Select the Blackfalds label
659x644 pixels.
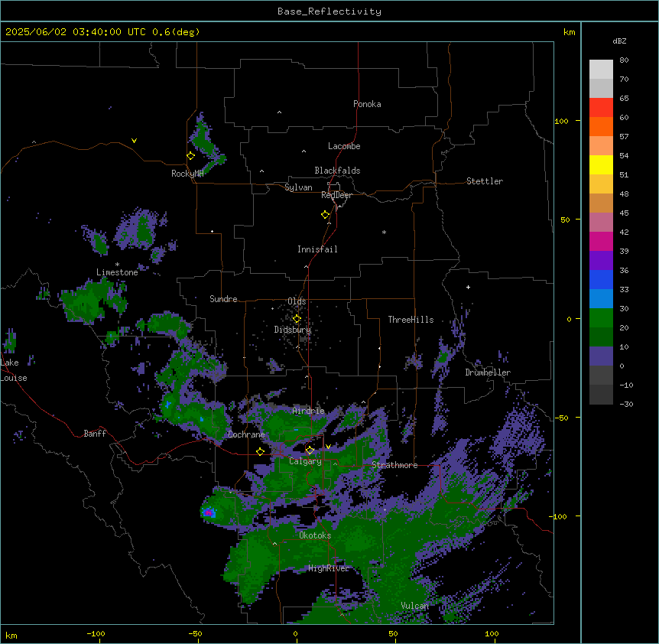click(337, 171)
